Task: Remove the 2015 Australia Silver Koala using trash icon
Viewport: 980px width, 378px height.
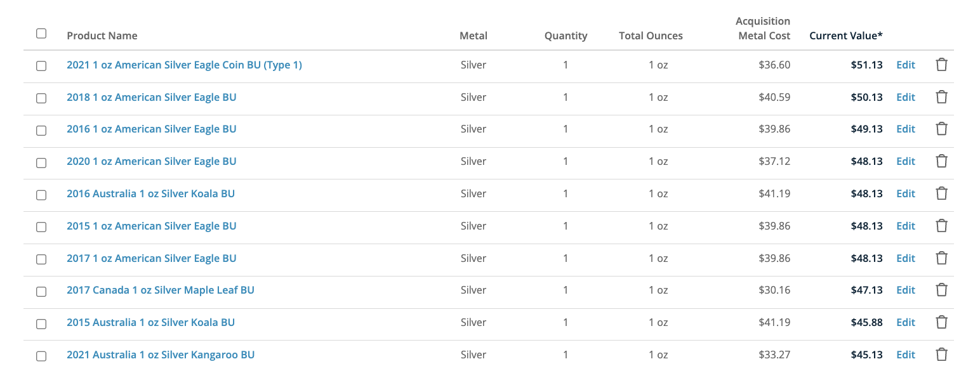Action: [x=941, y=322]
